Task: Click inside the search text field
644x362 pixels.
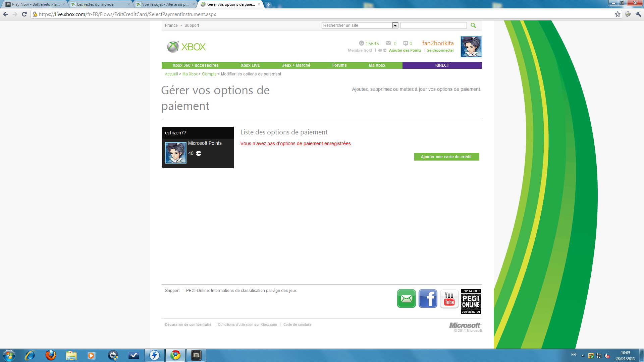Action: [433, 25]
